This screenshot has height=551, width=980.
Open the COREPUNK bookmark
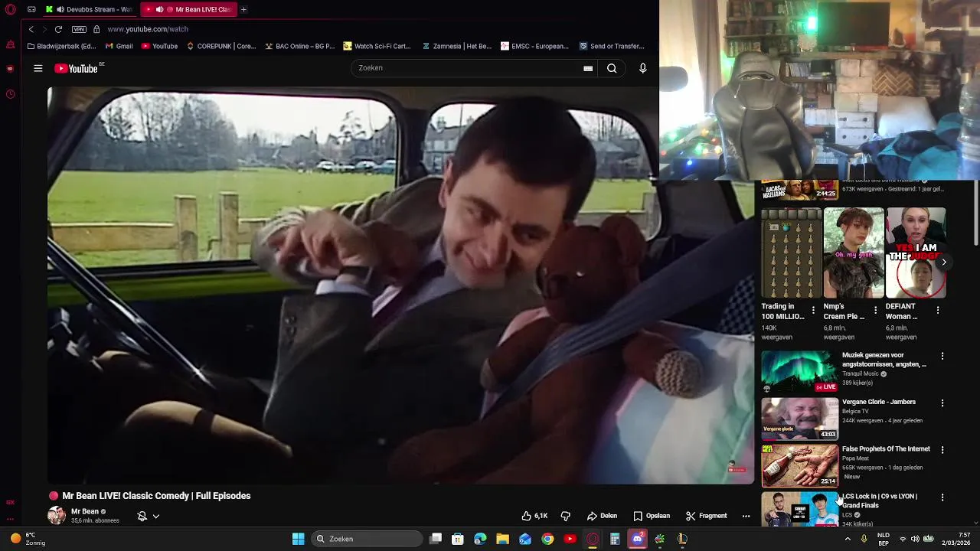pos(220,46)
